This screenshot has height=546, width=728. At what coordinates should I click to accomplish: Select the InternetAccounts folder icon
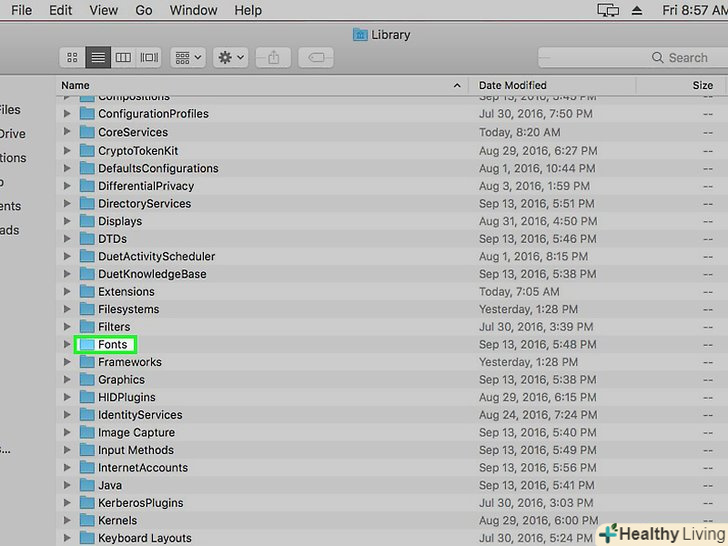click(87, 468)
